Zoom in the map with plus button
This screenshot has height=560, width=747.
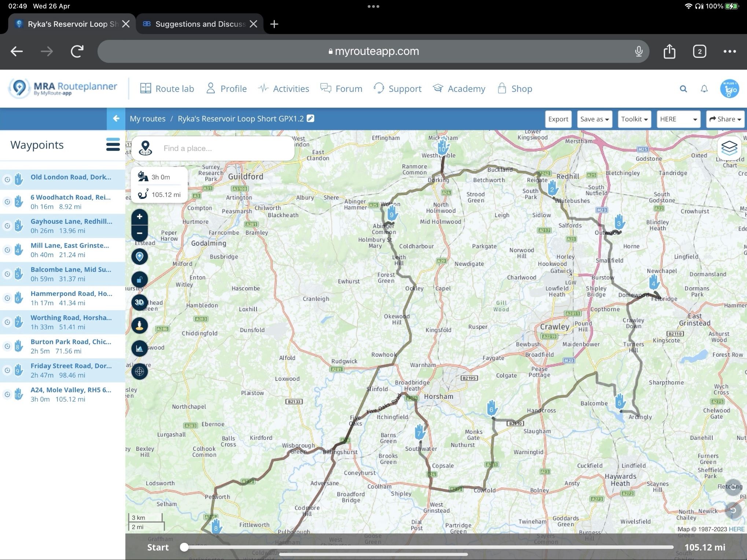(140, 216)
